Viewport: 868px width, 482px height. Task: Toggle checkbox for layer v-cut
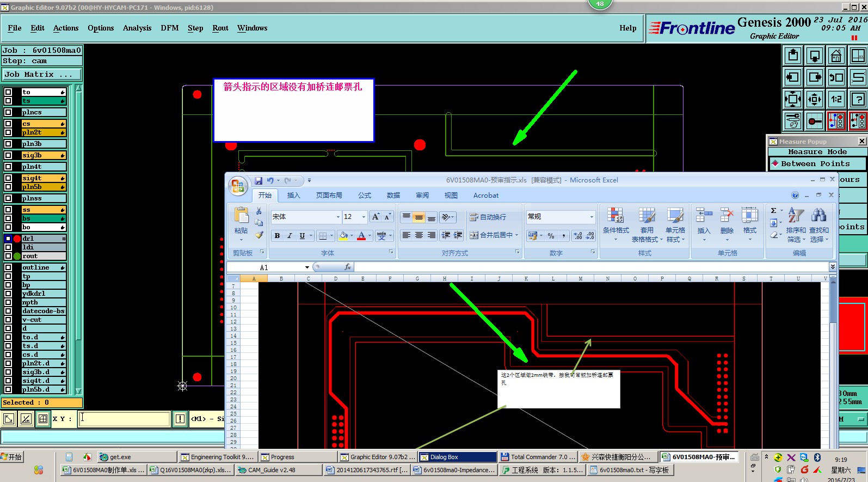8,320
